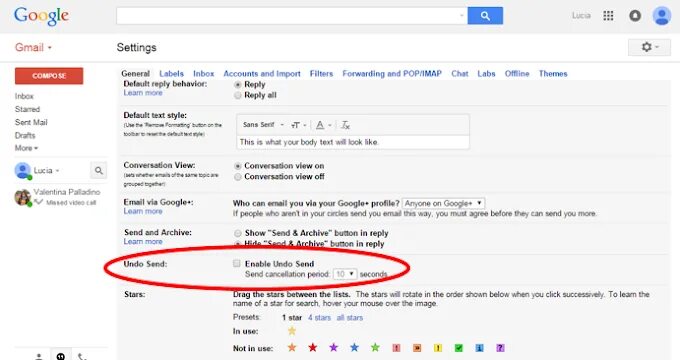680x360 pixels.
Task: Open the settings gear menu
Action: coord(649,47)
